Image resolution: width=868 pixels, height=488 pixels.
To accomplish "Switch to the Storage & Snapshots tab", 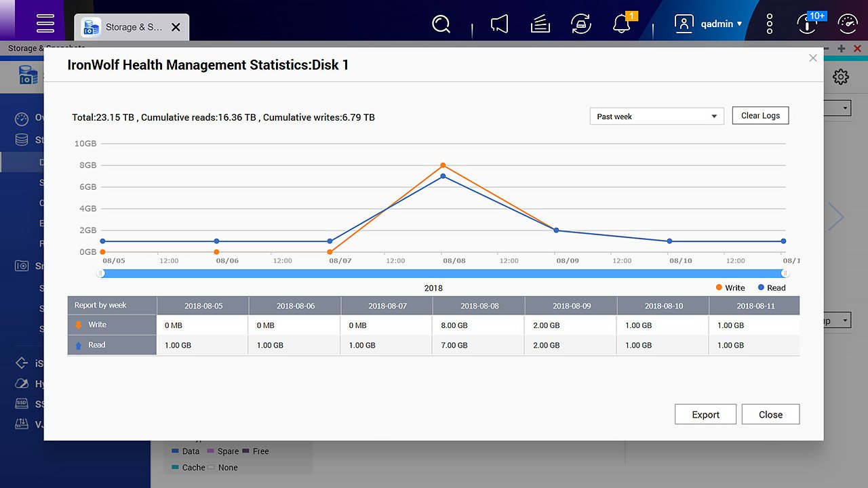I will [x=125, y=27].
